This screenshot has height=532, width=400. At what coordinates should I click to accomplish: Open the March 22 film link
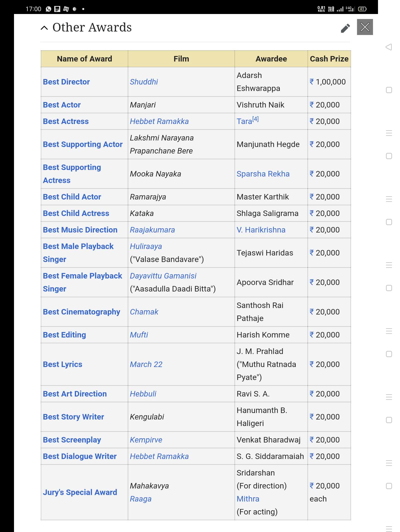(x=146, y=364)
